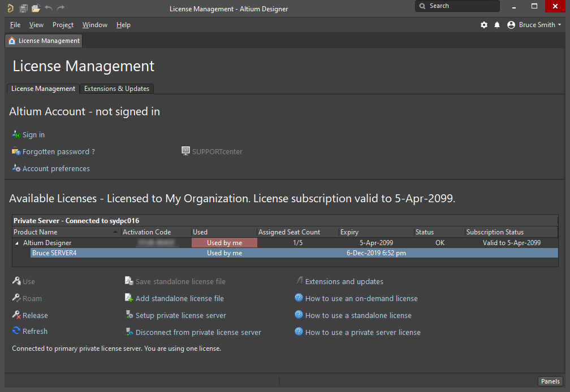The width and height of the screenshot is (570, 392).
Task: Open the notifications bell icon
Action: click(497, 25)
